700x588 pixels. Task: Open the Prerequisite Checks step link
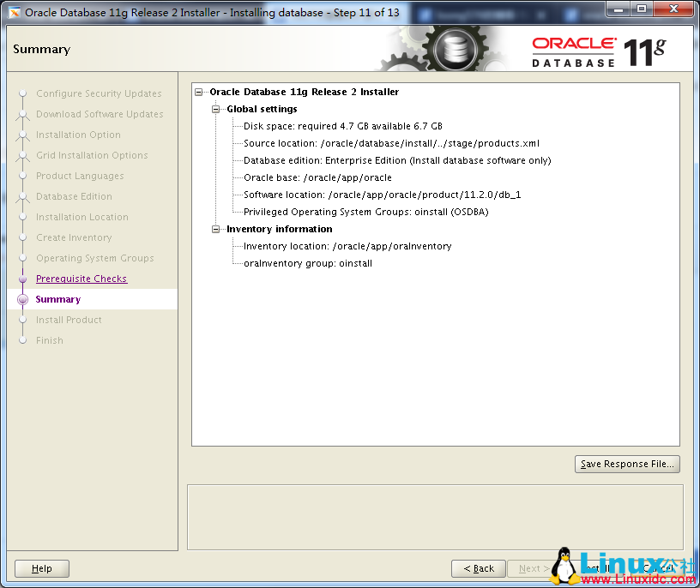81,279
